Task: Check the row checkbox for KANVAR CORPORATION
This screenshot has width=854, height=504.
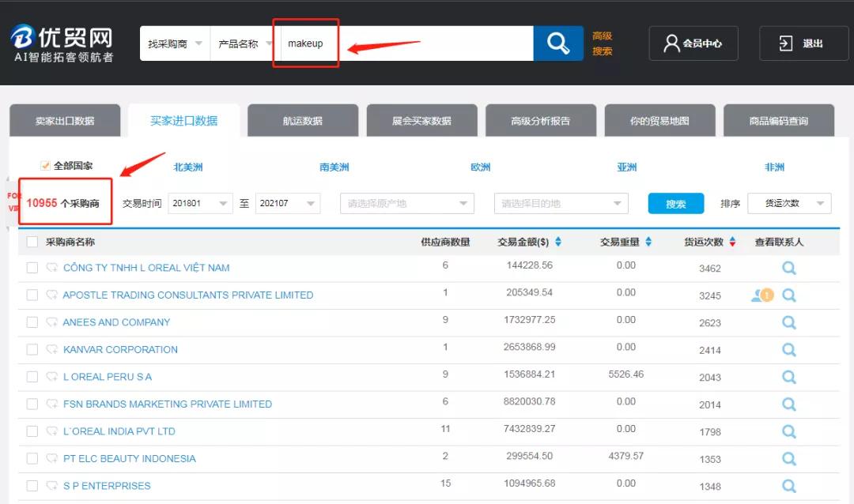Action: pos(32,349)
